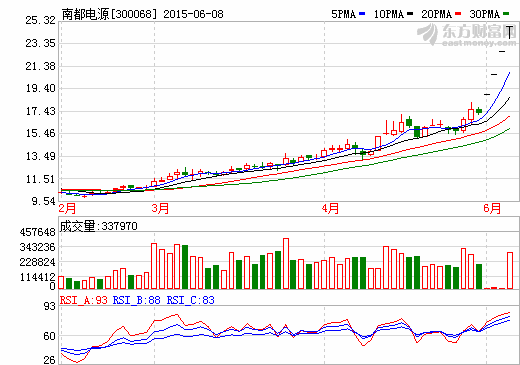Select the RSI_B:88 indicator label
Screen dimensions: 520x365
[x=137, y=300]
